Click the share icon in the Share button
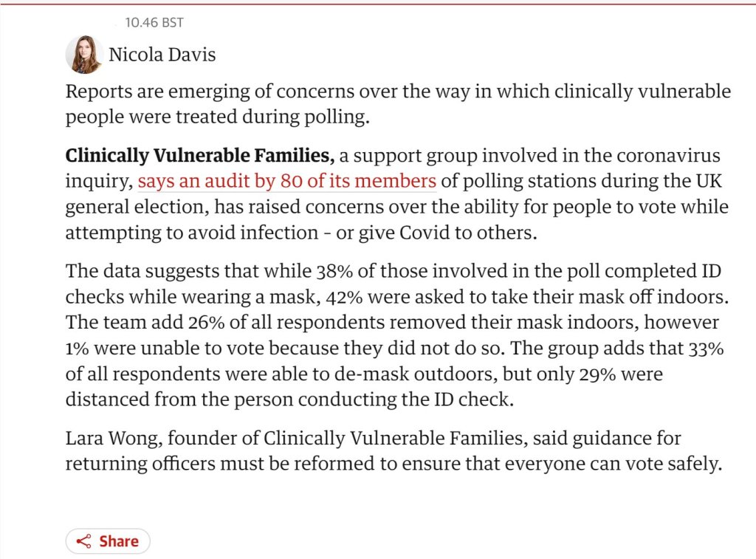 [x=83, y=541]
